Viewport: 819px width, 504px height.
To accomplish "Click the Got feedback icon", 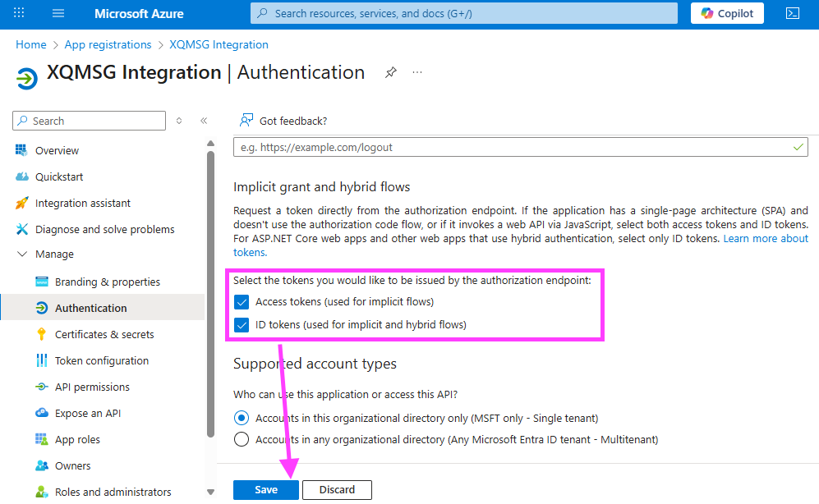I will pyautogui.click(x=246, y=121).
